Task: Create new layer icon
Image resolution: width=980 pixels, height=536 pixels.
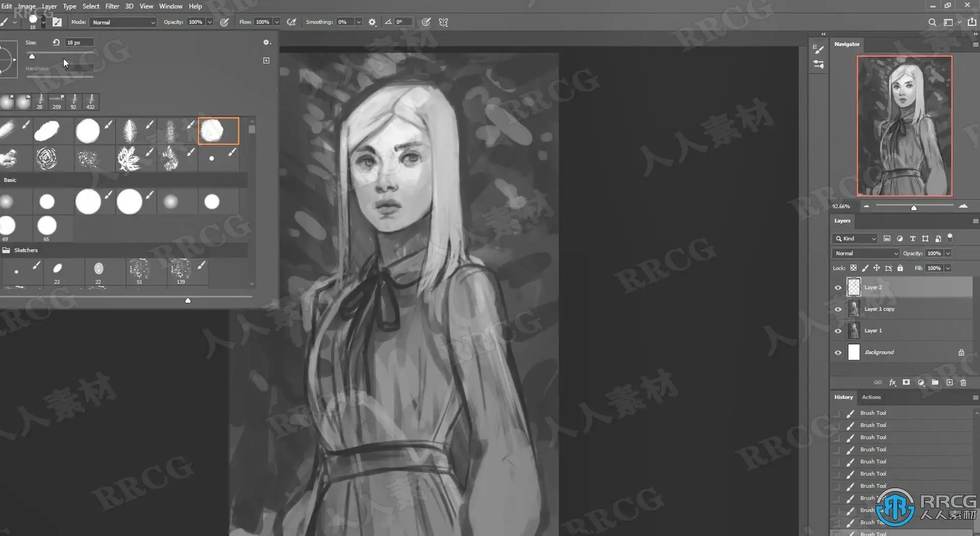Action: point(949,383)
